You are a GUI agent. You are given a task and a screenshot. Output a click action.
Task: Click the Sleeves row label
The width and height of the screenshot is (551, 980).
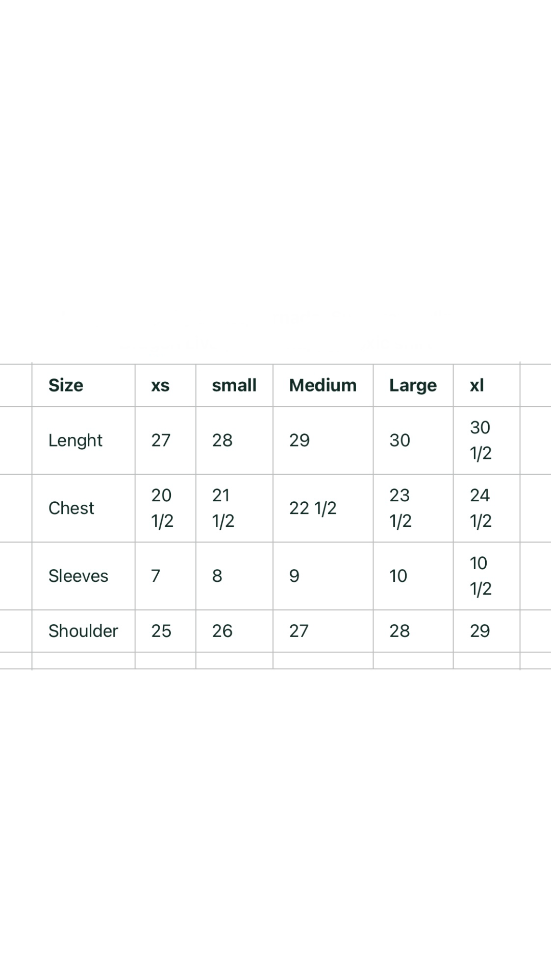(78, 576)
